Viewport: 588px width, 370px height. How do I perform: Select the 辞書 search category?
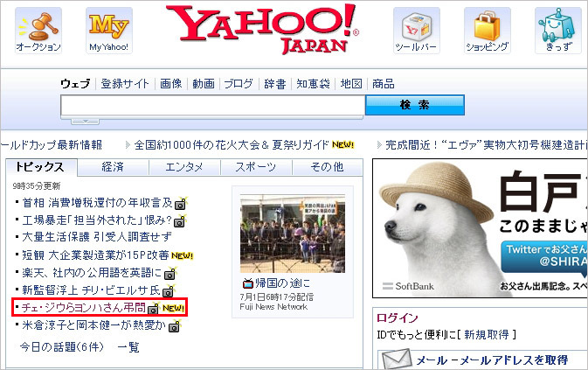click(275, 84)
